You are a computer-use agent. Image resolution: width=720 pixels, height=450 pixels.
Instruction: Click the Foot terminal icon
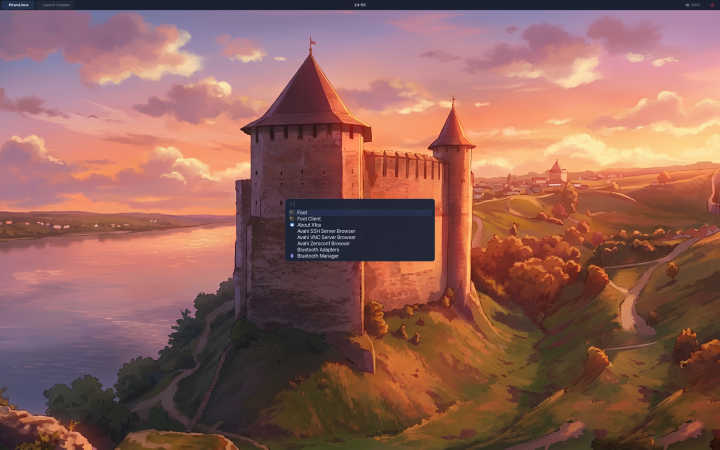tap(292, 213)
